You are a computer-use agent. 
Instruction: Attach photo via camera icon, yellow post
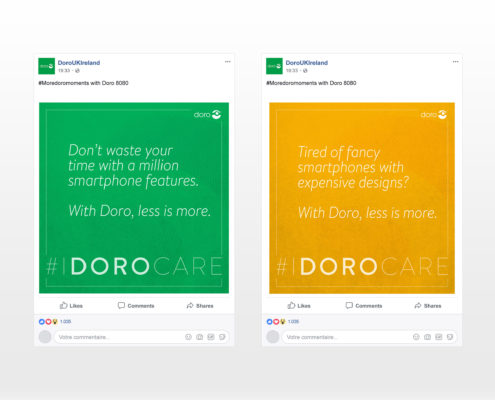pos(428,337)
